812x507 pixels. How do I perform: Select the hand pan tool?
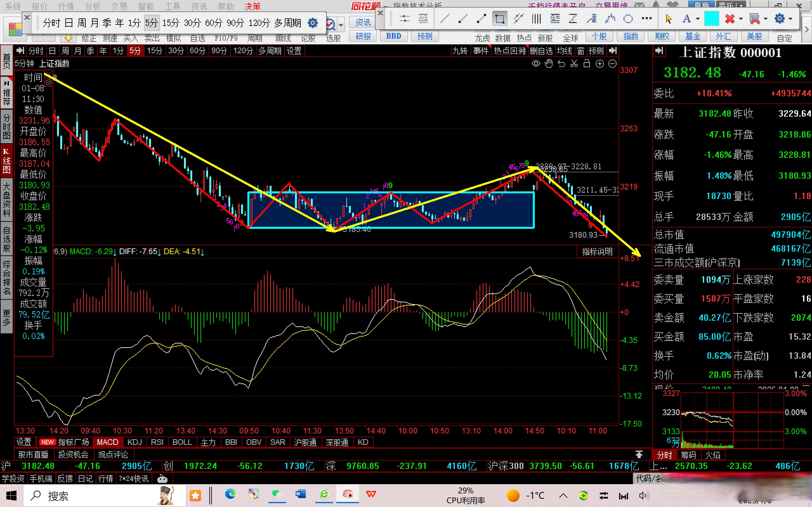pyautogui.click(x=549, y=64)
